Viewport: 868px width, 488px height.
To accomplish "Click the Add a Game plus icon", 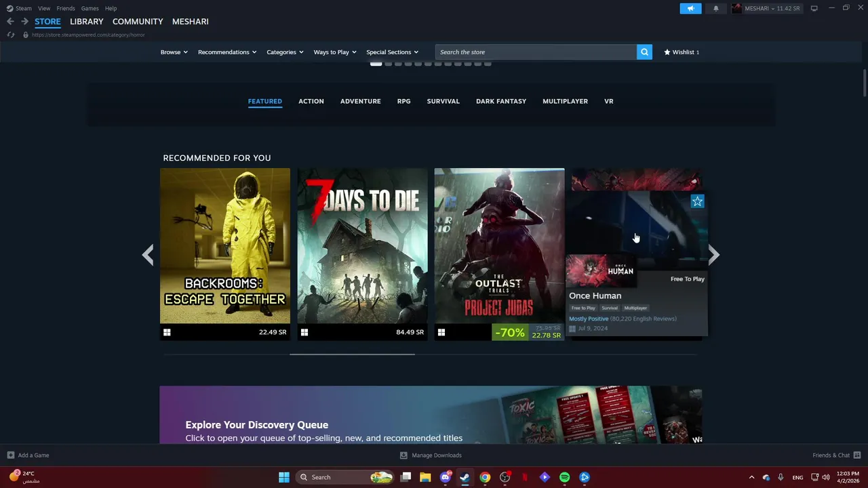I will pyautogui.click(x=10, y=455).
